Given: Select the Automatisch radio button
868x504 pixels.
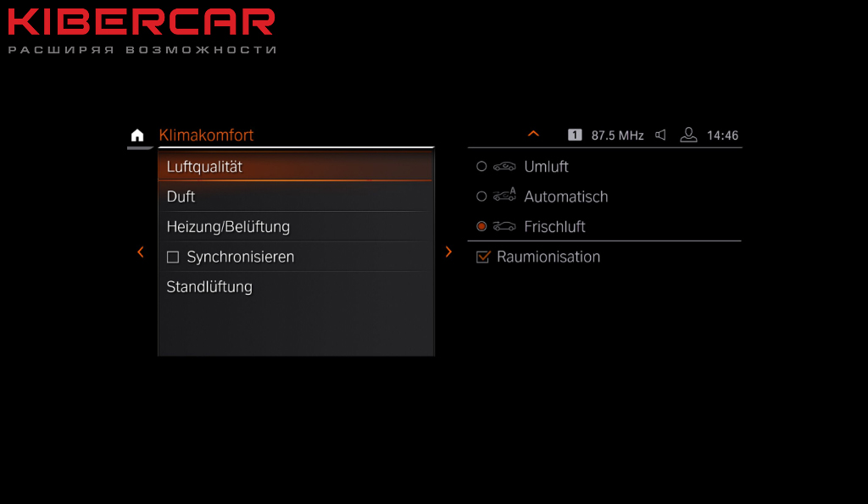Looking at the screenshot, I should [481, 197].
